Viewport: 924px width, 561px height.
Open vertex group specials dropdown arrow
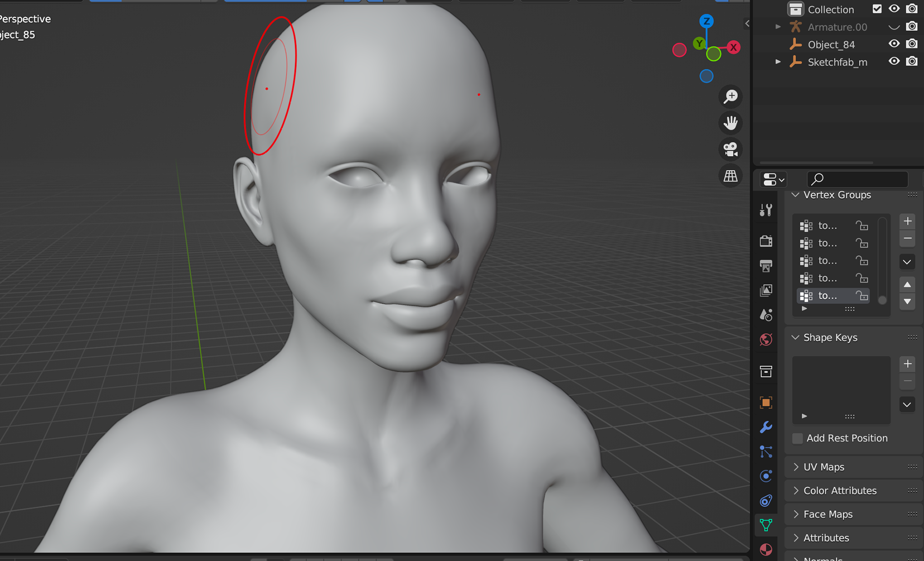[x=907, y=262]
